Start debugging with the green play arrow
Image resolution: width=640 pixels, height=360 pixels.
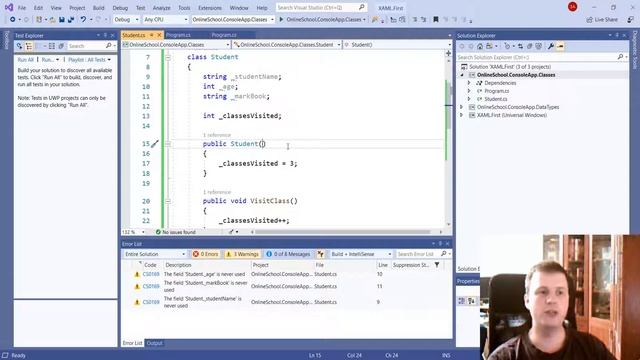click(x=281, y=19)
